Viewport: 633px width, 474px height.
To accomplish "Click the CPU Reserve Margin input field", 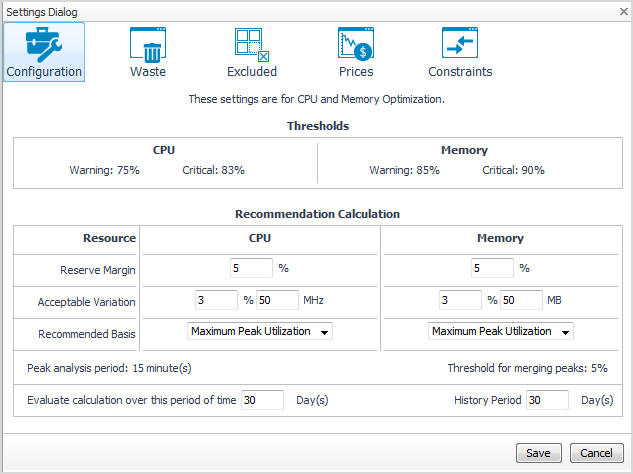I will [x=251, y=268].
